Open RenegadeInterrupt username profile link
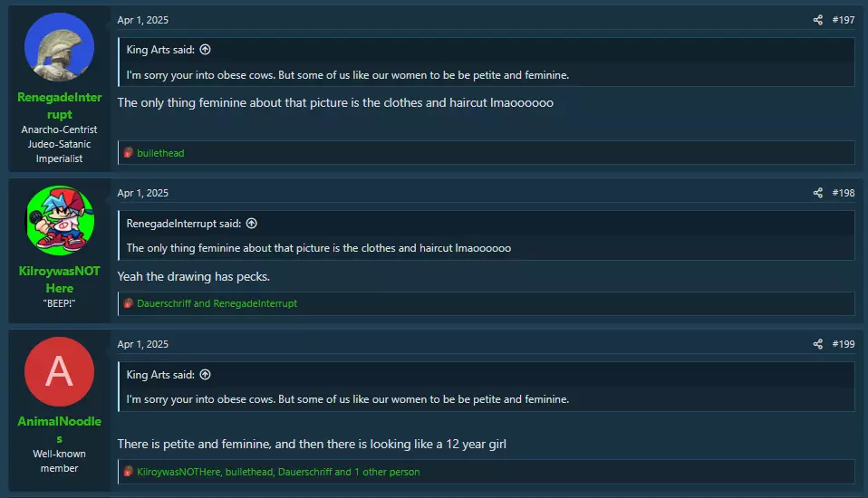The height and width of the screenshot is (498, 868). tap(59, 106)
